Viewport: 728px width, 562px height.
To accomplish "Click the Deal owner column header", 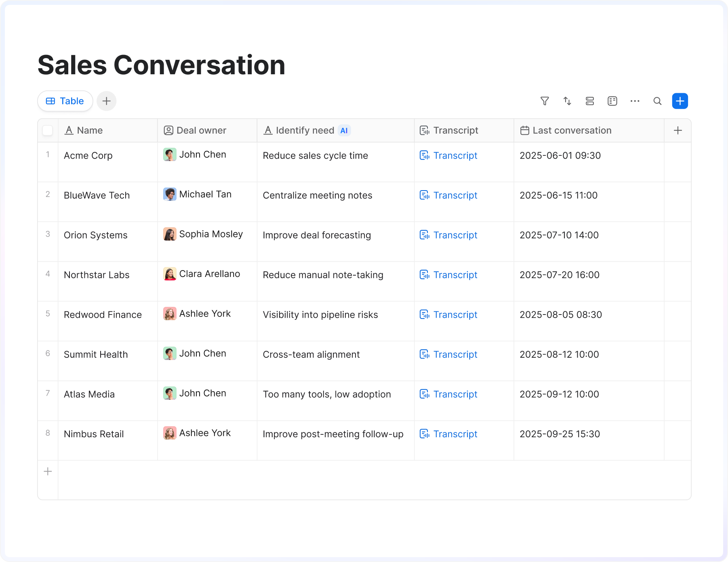I will [201, 130].
